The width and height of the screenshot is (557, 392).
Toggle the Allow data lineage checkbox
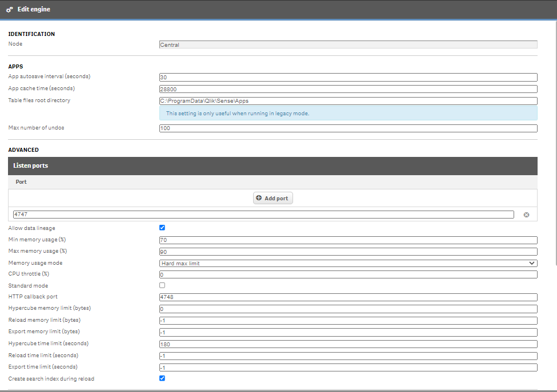[162, 228]
